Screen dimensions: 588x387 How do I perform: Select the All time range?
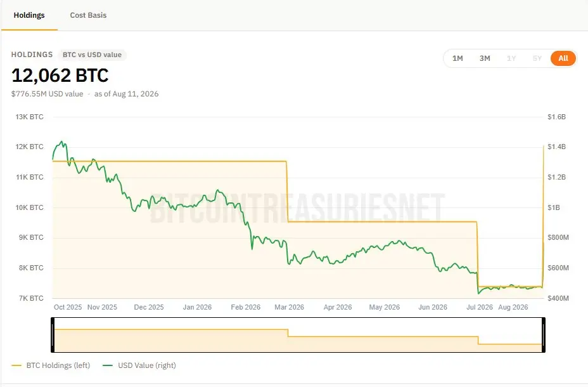pos(563,58)
